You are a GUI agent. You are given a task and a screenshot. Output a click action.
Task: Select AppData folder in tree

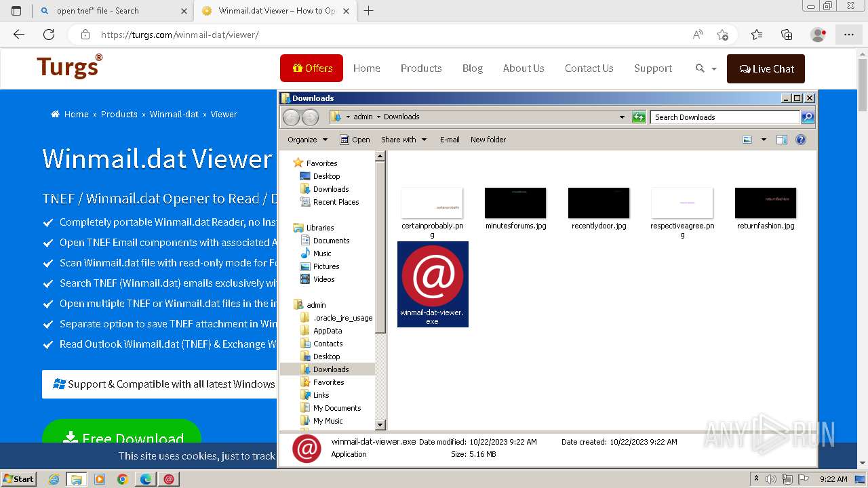(328, 331)
